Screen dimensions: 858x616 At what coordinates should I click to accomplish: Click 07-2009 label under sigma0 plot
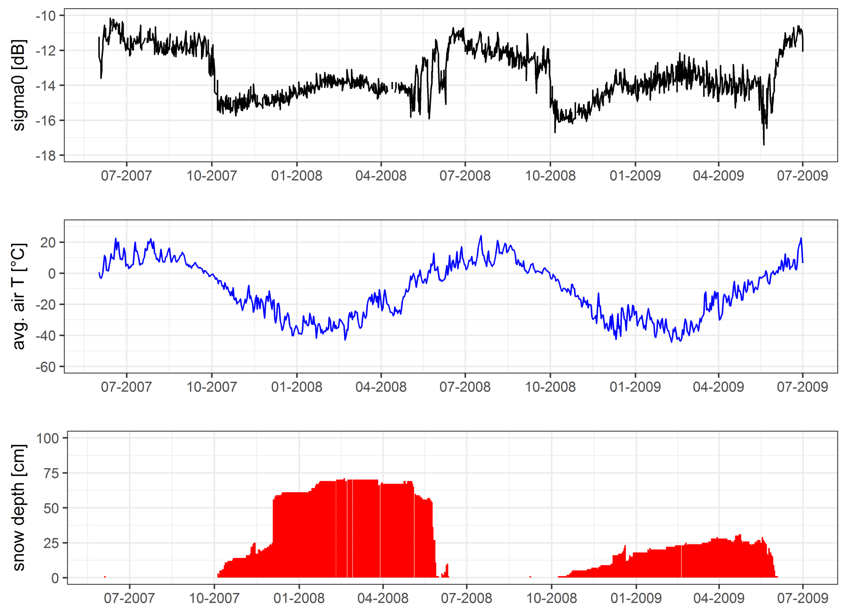click(x=802, y=176)
